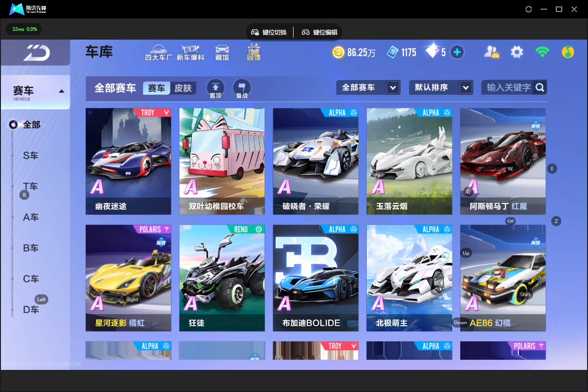The image size is (588, 392).
Task: Switch to the 赛车 toggle tab
Action: tap(156, 88)
